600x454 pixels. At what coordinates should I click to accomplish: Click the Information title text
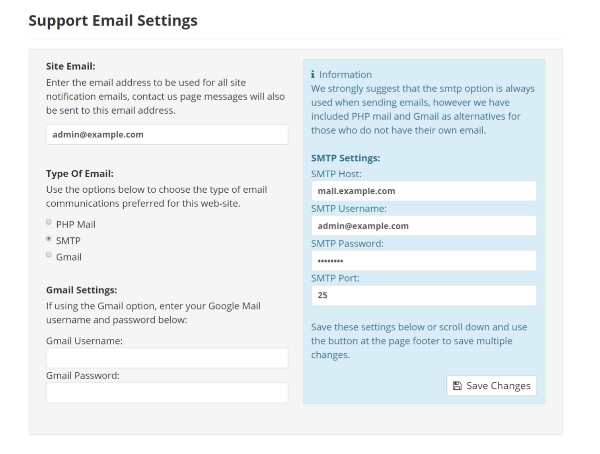point(346,75)
